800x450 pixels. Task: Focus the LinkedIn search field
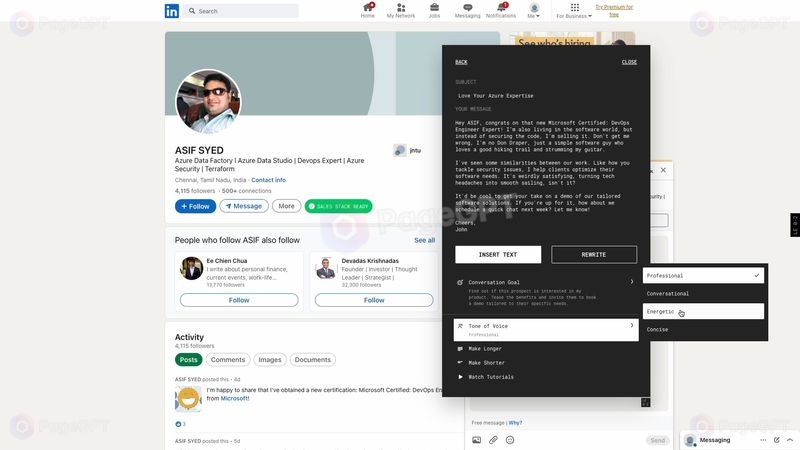pos(242,11)
